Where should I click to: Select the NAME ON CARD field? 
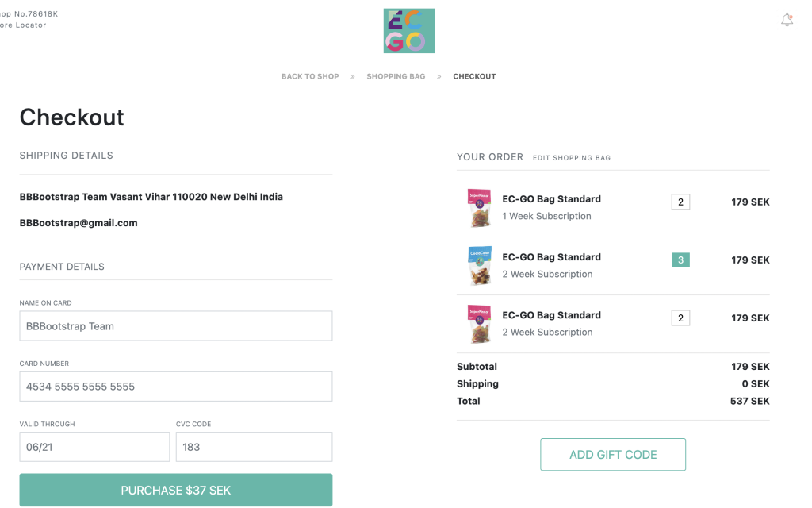[175, 325]
